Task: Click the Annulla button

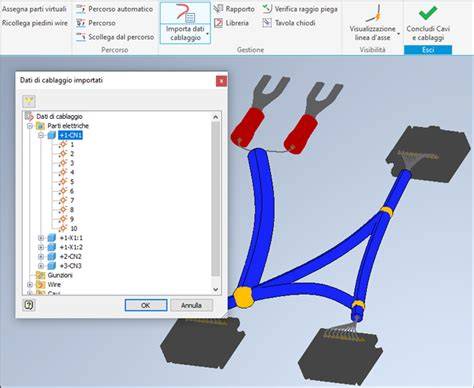Action: tap(191, 305)
